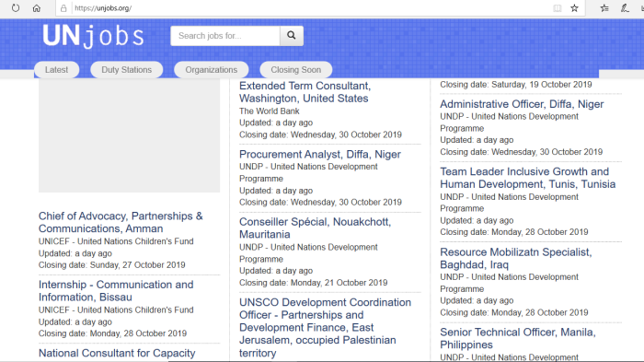The width and height of the screenshot is (644, 362).
Task: Click UNDP text under Procurement Analyst
Action: [x=308, y=172]
